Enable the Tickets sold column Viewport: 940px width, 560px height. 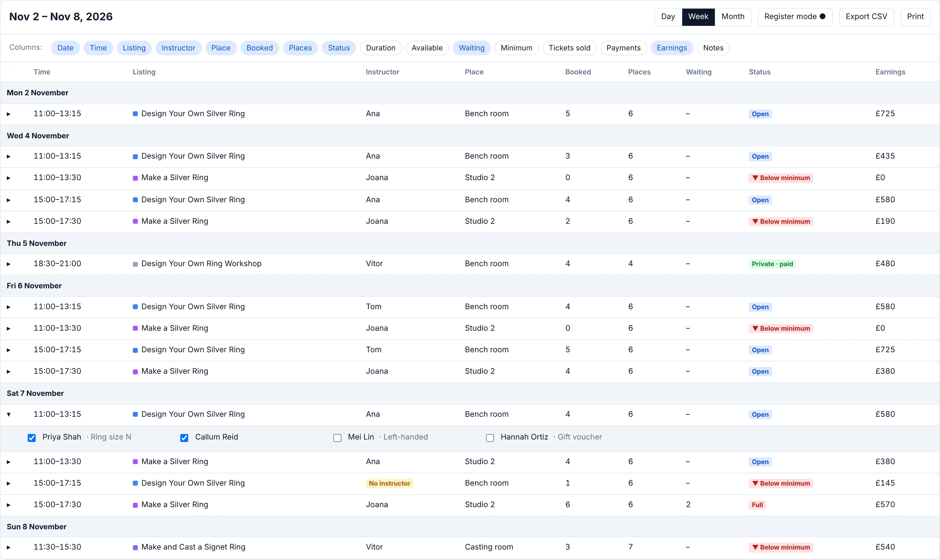(569, 48)
